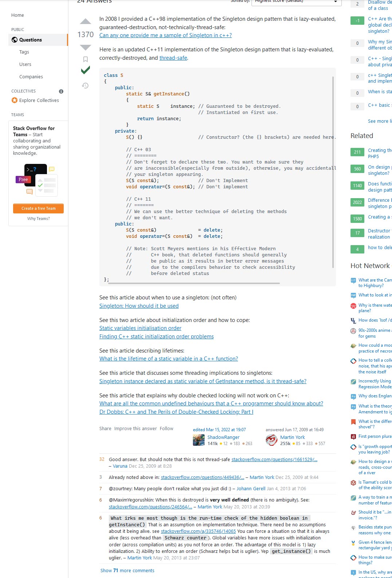Click the Questions globe icon

coord(15,40)
